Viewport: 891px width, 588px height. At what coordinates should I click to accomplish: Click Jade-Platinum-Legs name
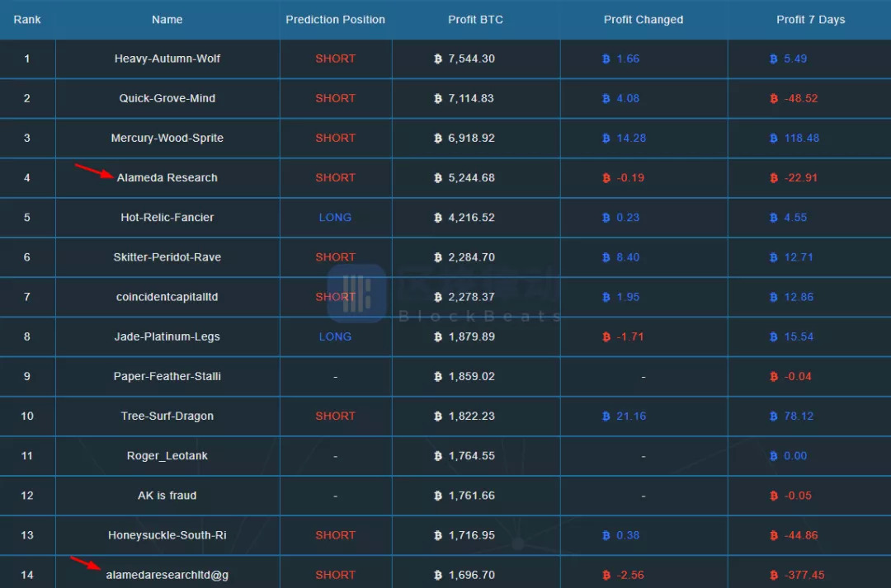(x=167, y=337)
